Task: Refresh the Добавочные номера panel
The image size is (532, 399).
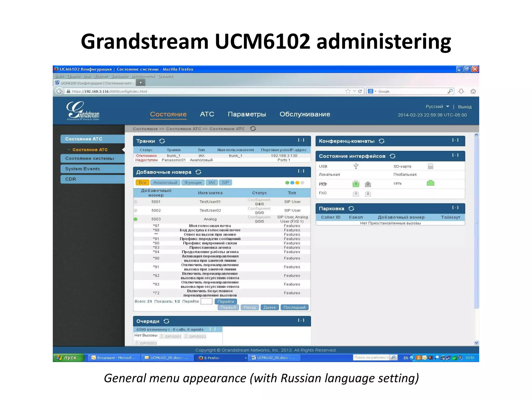Action: [198, 172]
